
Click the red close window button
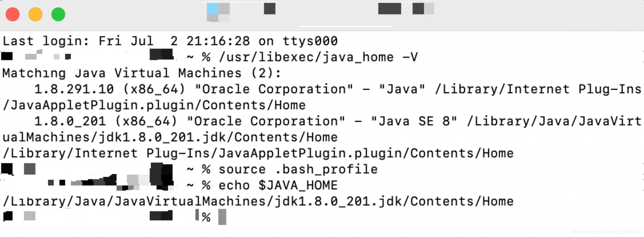(x=13, y=14)
